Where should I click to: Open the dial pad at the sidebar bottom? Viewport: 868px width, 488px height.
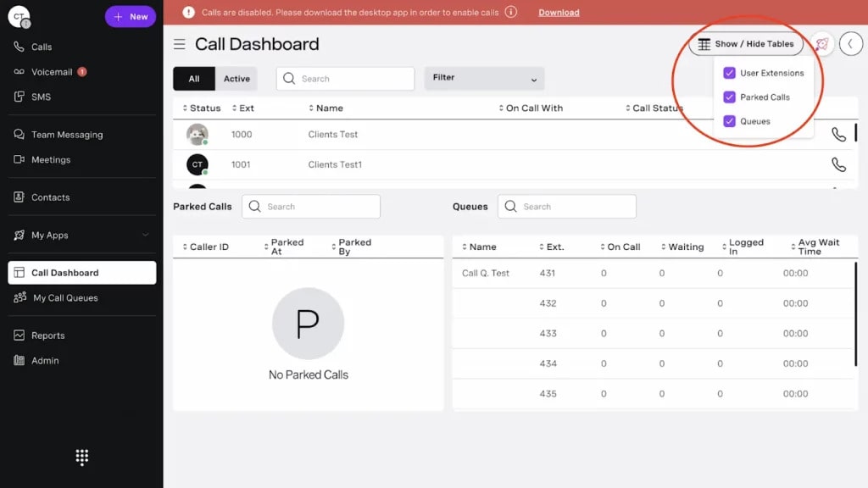click(81, 457)
